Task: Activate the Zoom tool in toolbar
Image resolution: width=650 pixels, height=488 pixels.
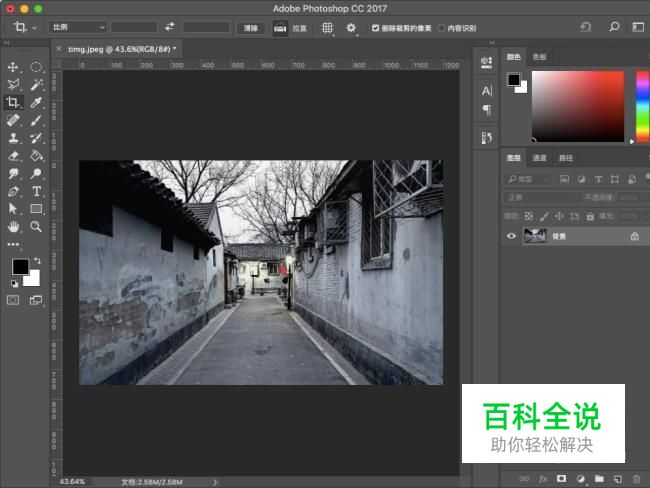Action: (x=36, y=227)
